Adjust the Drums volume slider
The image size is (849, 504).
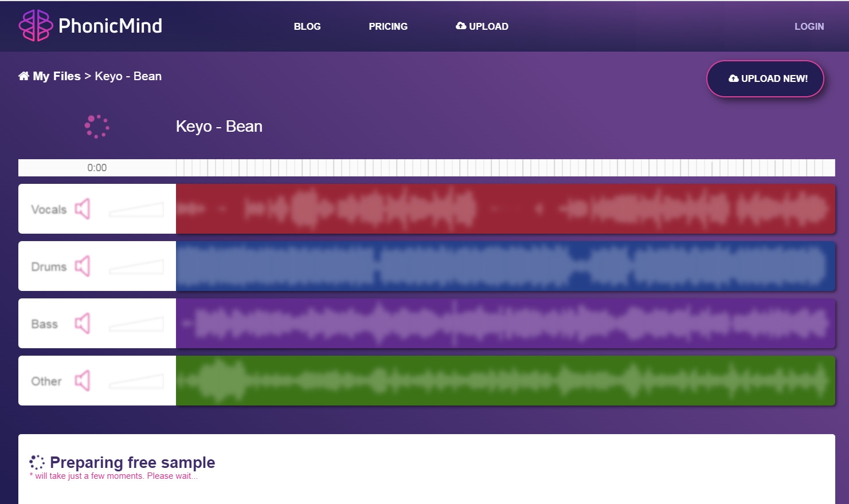click(136, 267)
